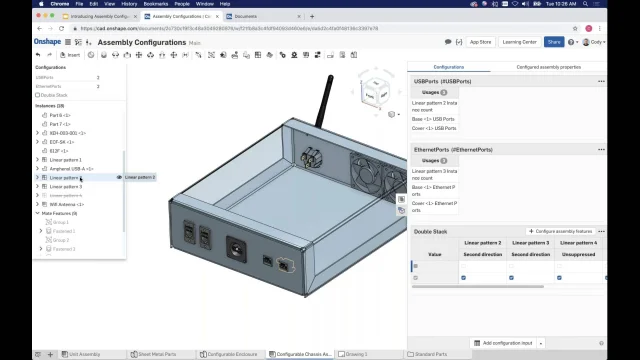The image size is (640, 360).
Task: Open the tab manager icon at bottom left
Action: click(x=38, y=354)
